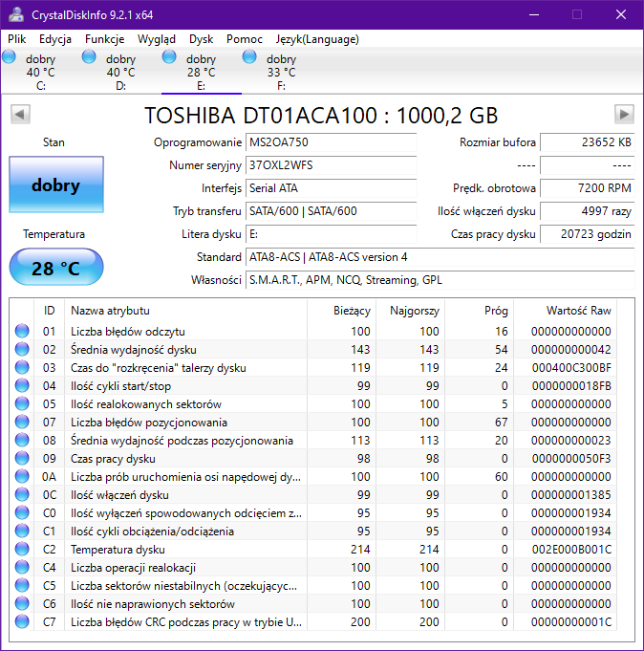This screenshot has width=644, height=651.
Task: Open the Funkcje menu
Action: [104, 39]
